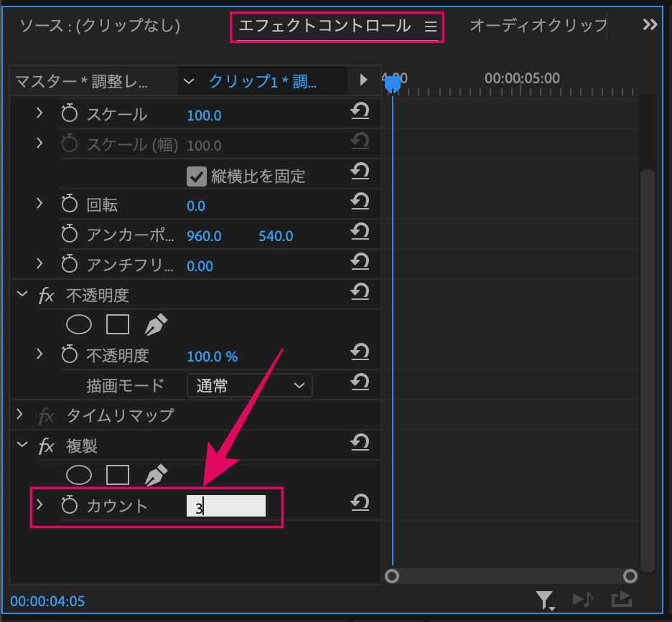Switch to the ソース (クリップなし) tab
The width and height of the screenshot is (672, 622).
pyautogui.click(x=100, y=26)
